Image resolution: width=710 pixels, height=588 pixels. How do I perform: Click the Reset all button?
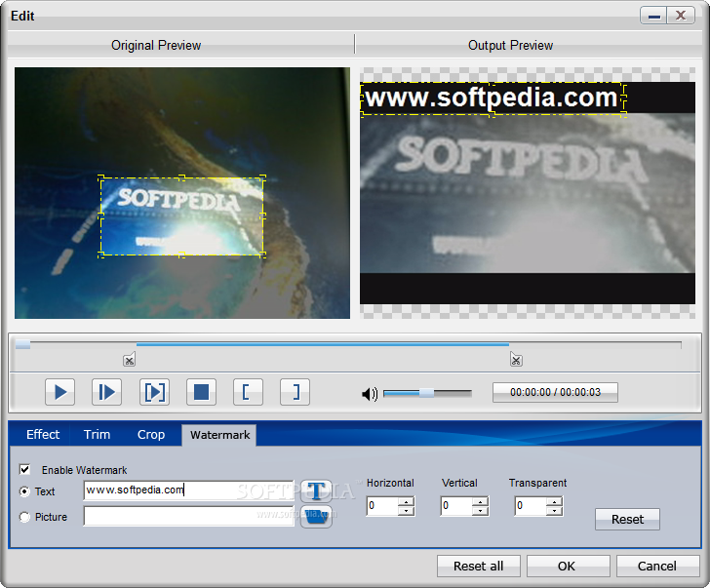point(478,567)
